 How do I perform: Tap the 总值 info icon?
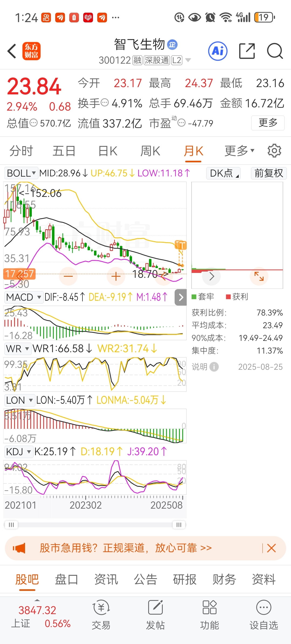tap(33, 123)
